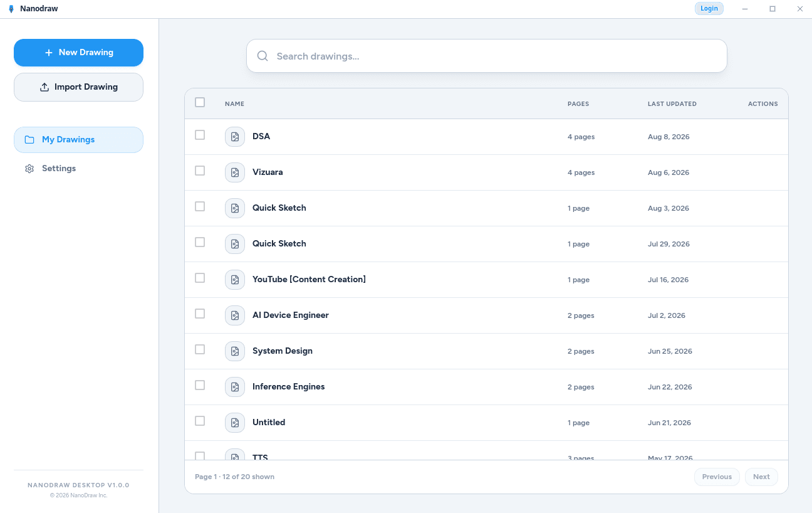The width and height of the screenshot is (812, 513).
Task: Check the box for the DSA row
Action: pos(200,135)
